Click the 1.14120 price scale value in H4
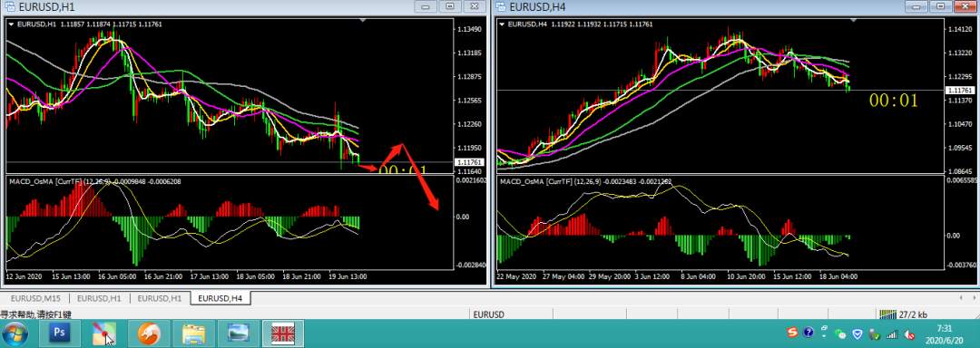Viewport: 980px width, 348px height. 960,30
